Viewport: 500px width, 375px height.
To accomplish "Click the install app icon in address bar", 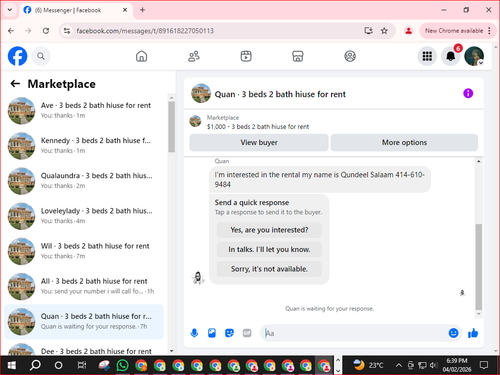I will pos(368,31).
